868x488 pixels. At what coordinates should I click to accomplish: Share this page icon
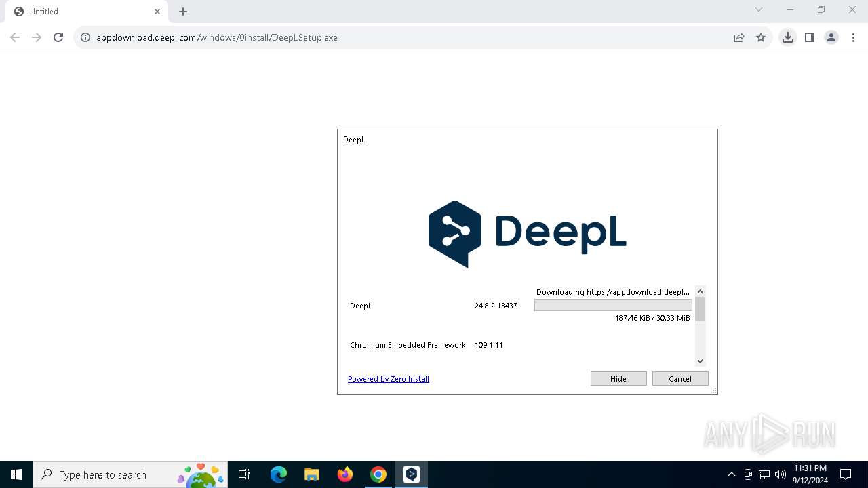(x=739, y=37)
